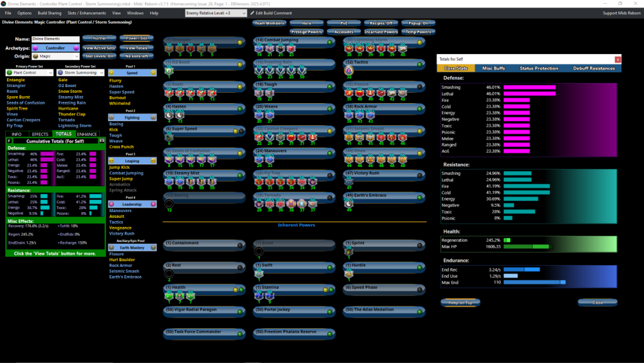Viewport: 644px width, 363px height.
Task: Toggle the Rock Armor power status indicator
Action: click(420, 108)
